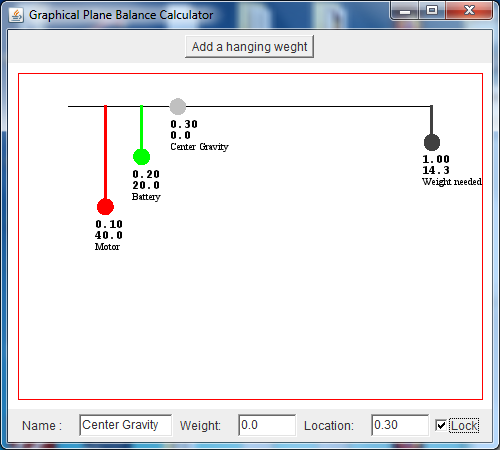Click the Java icon in title bar
500x450 pixels.
pos(16,15)
